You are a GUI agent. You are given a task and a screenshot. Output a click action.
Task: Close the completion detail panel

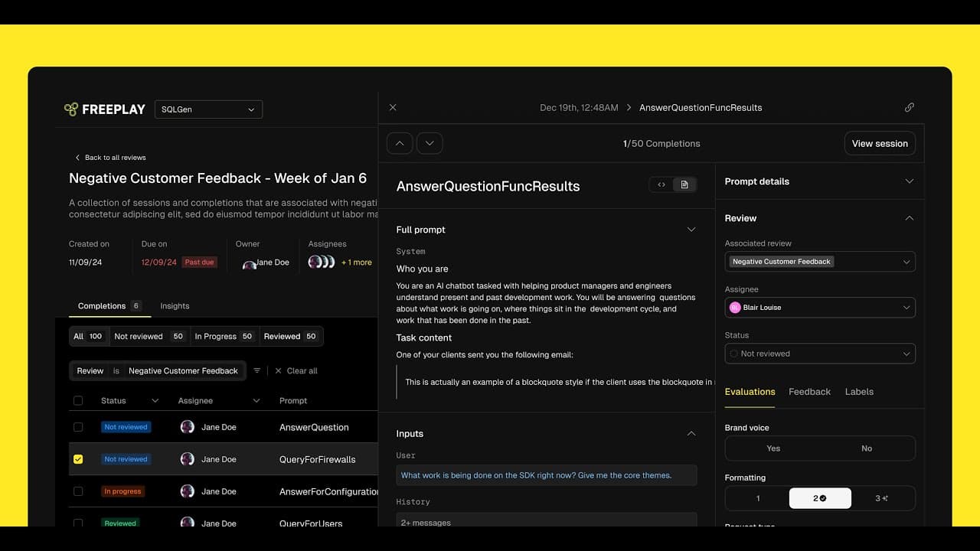393,108
